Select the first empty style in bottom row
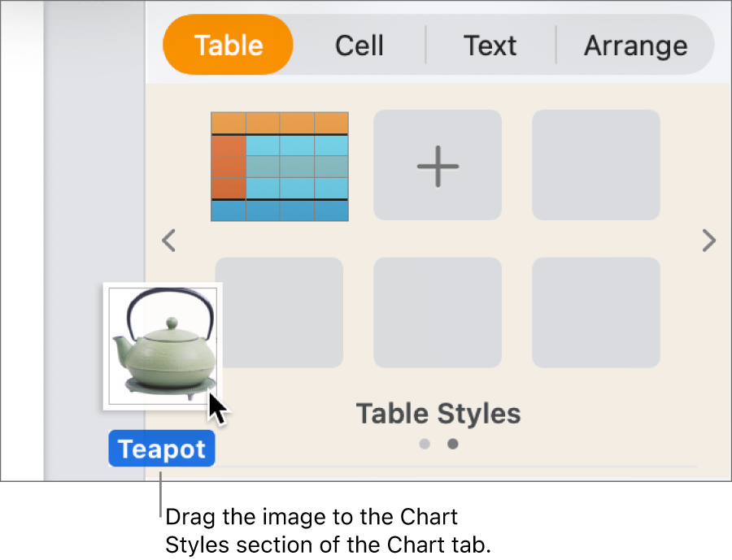This screenshot has width=732, height=560. click(279, 312)
